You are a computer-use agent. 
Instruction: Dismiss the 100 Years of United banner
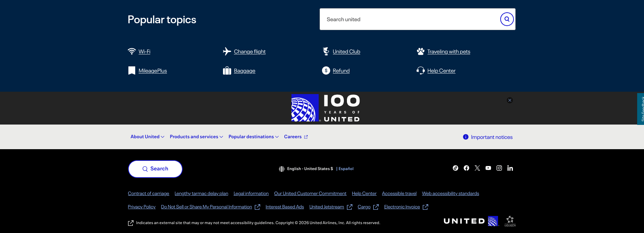tap(510, 100)
